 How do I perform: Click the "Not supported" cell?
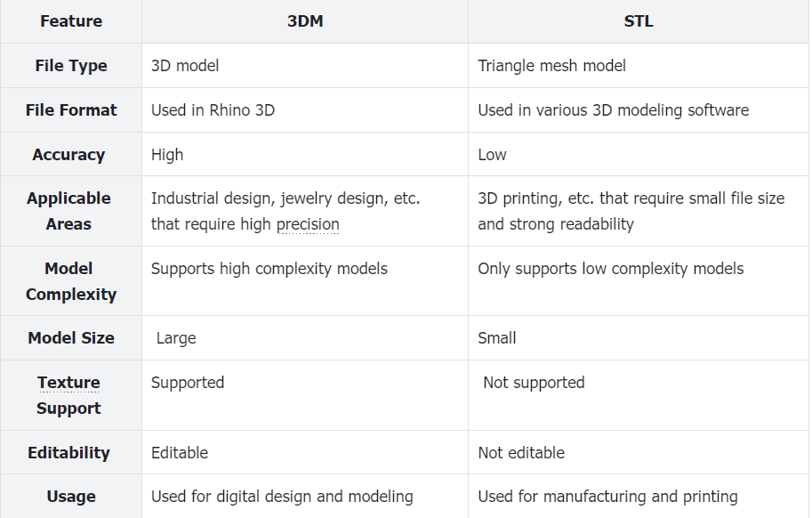point(638,395)
